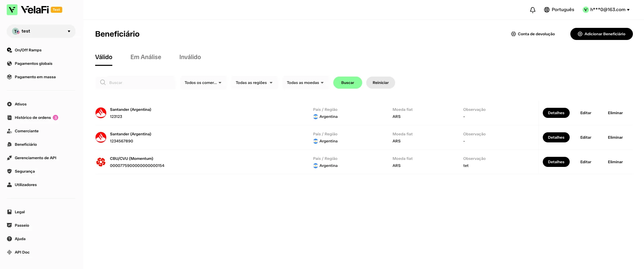Expand Todas as regiões filter
Screen dimensions: 644x269
click(x=255, y=83)
